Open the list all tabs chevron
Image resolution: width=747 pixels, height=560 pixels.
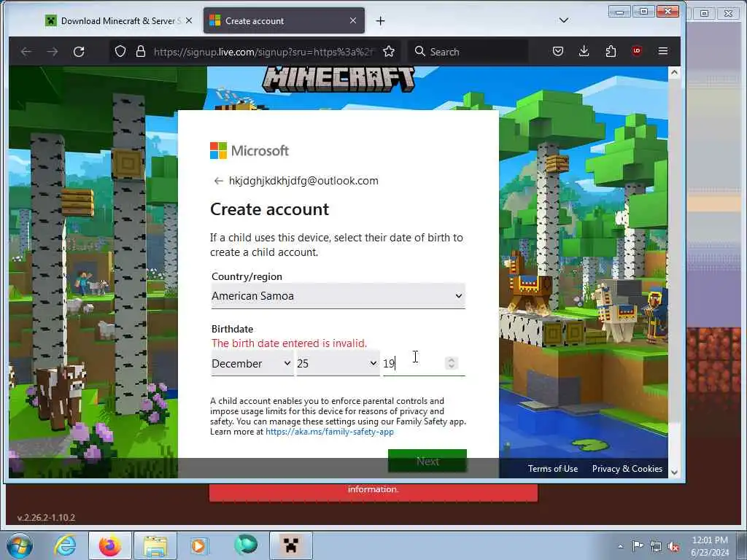pyautogui.click(x=564, y=20)
